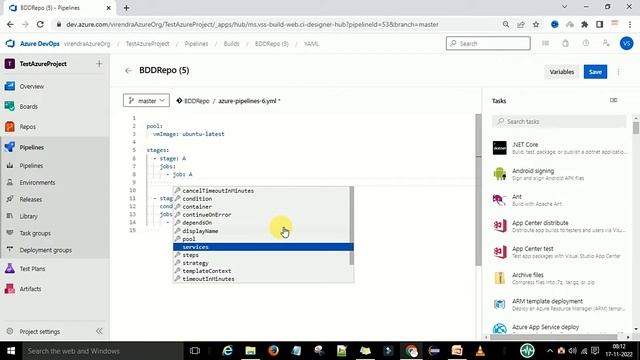640x360 pixels.
Task: Open a new browser tab
Action: tap(127, 8)
